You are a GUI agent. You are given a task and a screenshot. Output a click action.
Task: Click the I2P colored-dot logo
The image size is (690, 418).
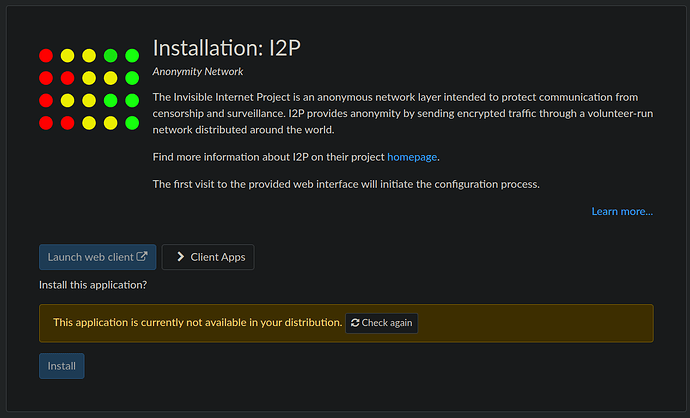[x=89, y=89]
